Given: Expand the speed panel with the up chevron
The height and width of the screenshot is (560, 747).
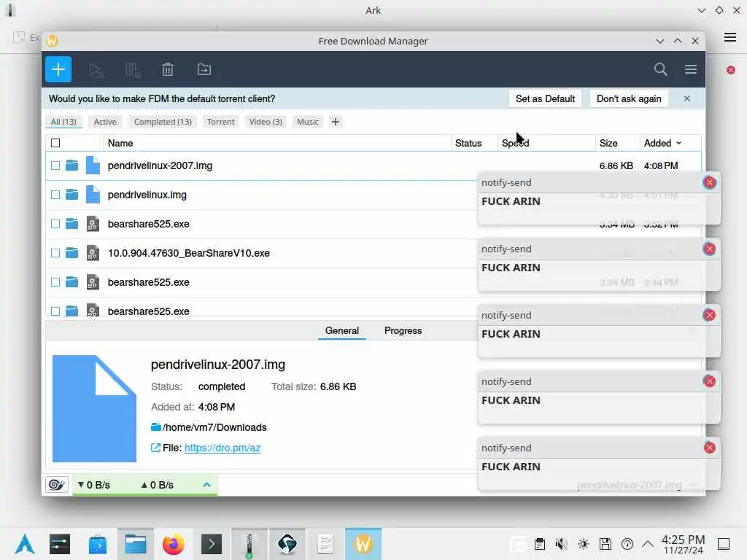Looking at the screenshot, I should [x=206, y=485].
